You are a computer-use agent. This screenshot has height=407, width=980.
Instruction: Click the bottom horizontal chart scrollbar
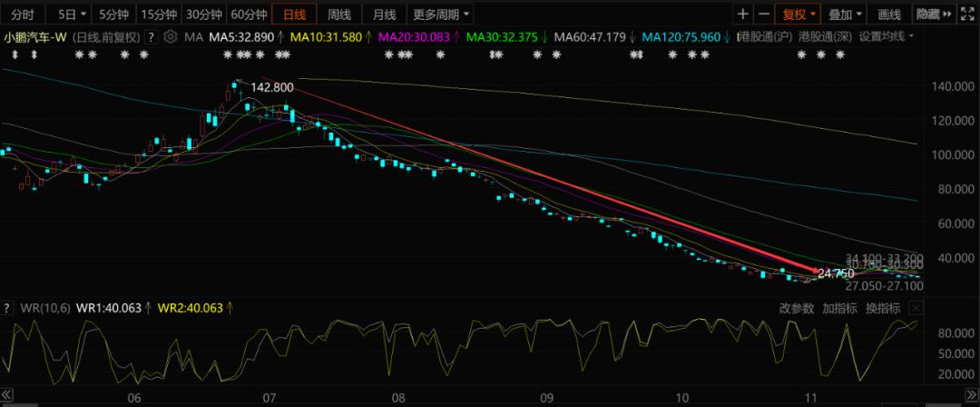pos(490,403)
